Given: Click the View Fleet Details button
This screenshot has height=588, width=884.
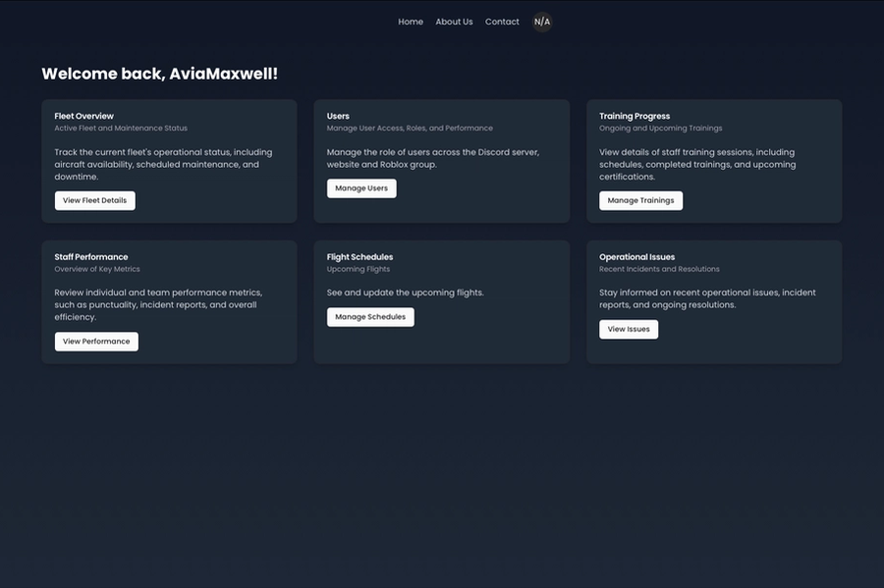Looking at the screenshot, I should (x=94, y=200).
